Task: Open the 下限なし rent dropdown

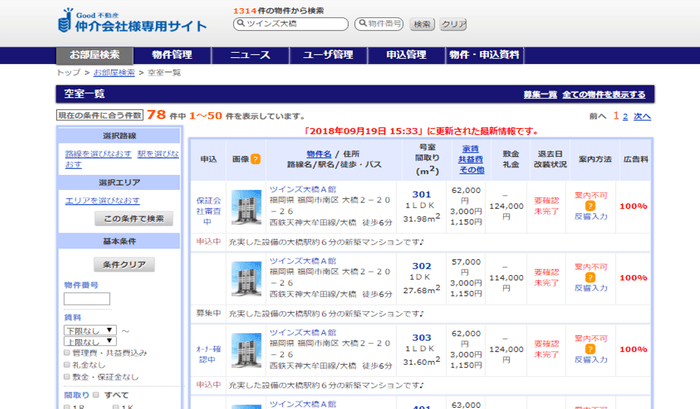Action: [x=88, y=329]
